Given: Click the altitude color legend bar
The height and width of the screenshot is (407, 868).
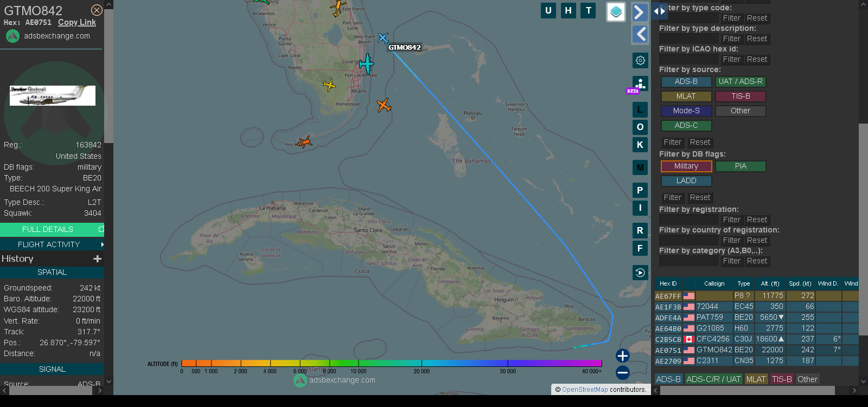Looking at the screenshot, I should click(392, 363).
